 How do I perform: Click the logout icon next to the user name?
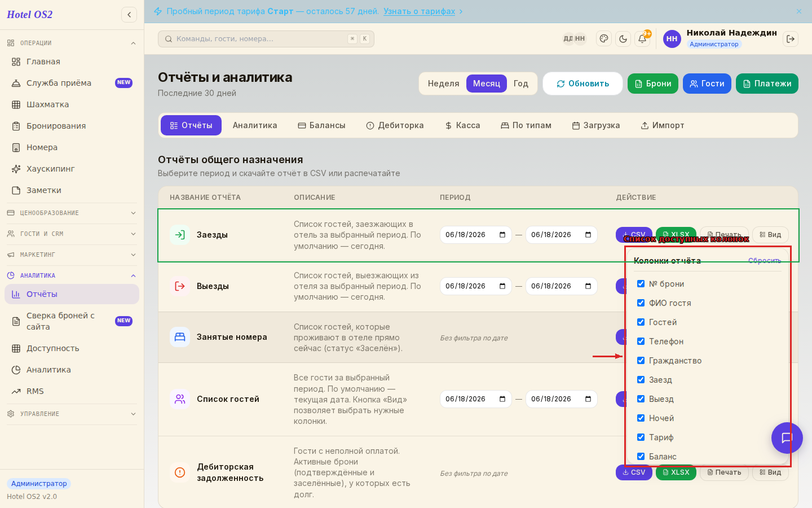tap(791, 39)
